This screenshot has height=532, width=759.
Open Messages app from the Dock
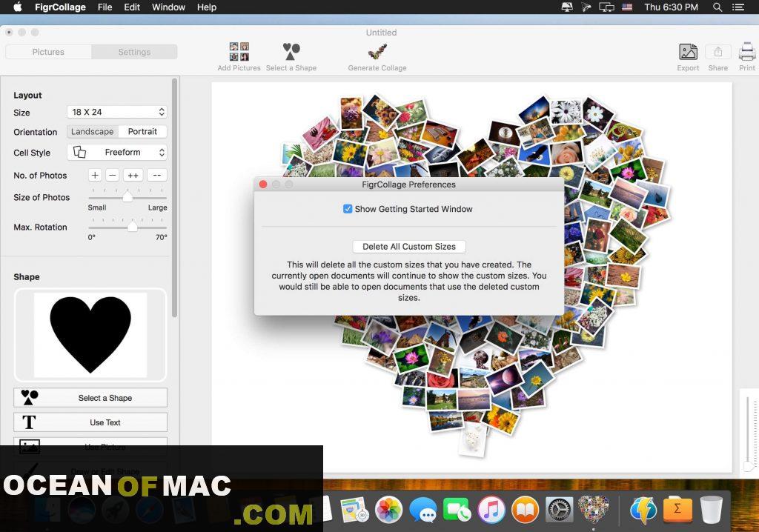(x=423, y=511)
